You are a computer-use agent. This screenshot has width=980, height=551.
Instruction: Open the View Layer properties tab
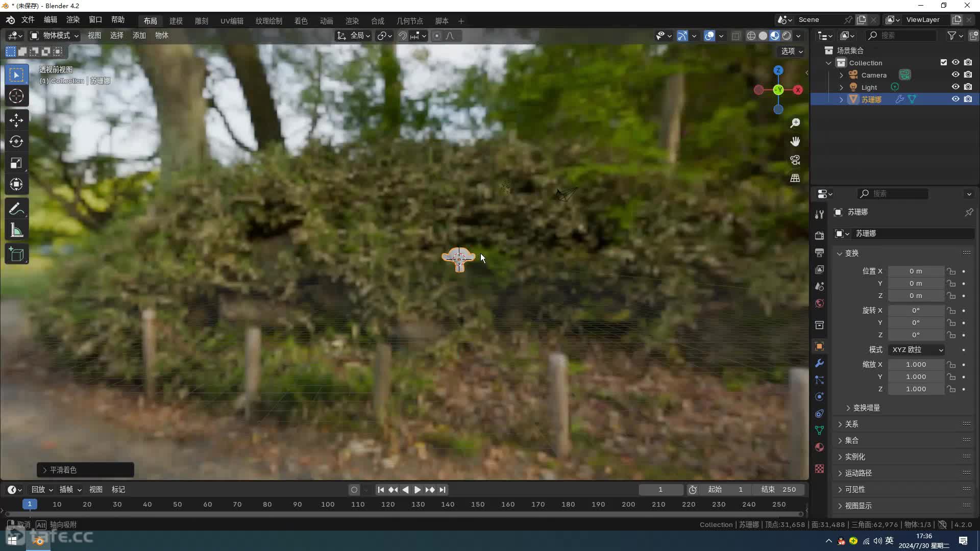819,269
